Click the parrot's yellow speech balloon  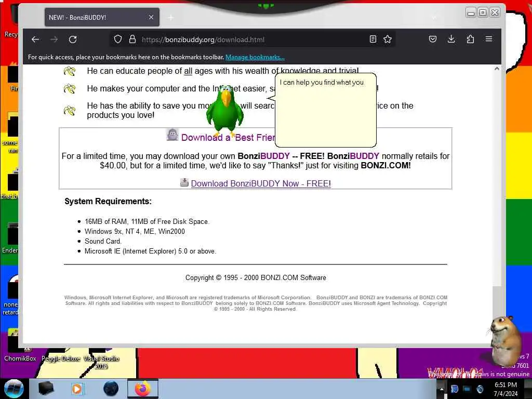(x=325, y=110)
